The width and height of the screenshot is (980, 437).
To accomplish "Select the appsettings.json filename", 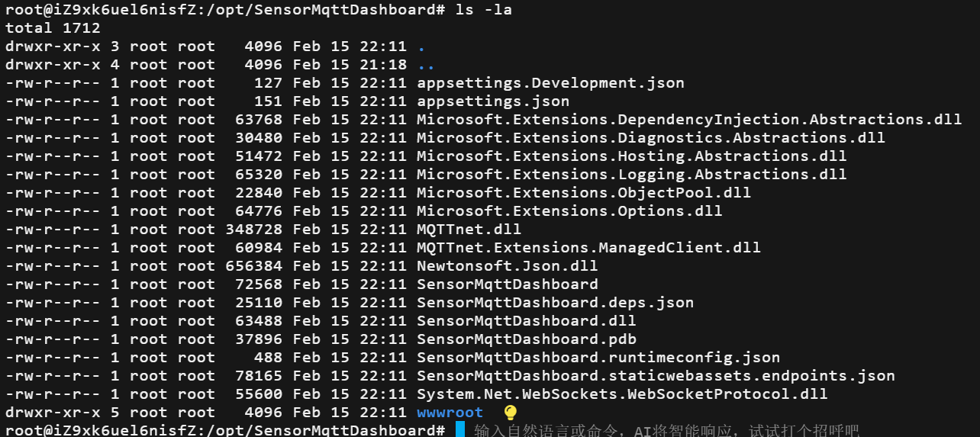I will (x=493, y=101).
